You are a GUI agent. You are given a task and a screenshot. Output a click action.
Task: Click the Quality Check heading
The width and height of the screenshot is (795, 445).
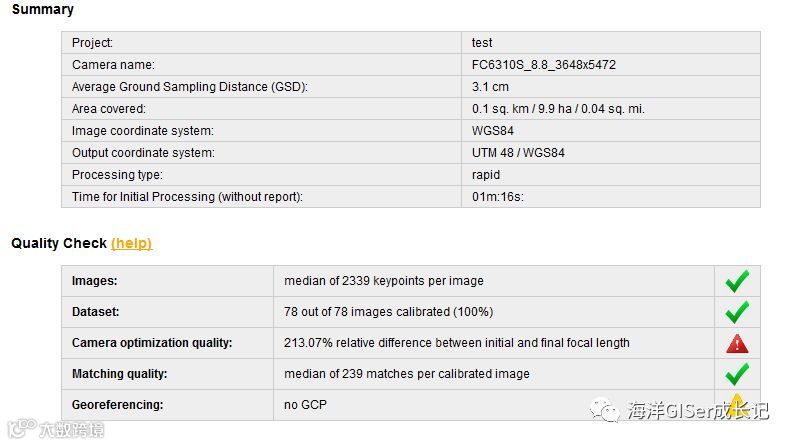59,243
